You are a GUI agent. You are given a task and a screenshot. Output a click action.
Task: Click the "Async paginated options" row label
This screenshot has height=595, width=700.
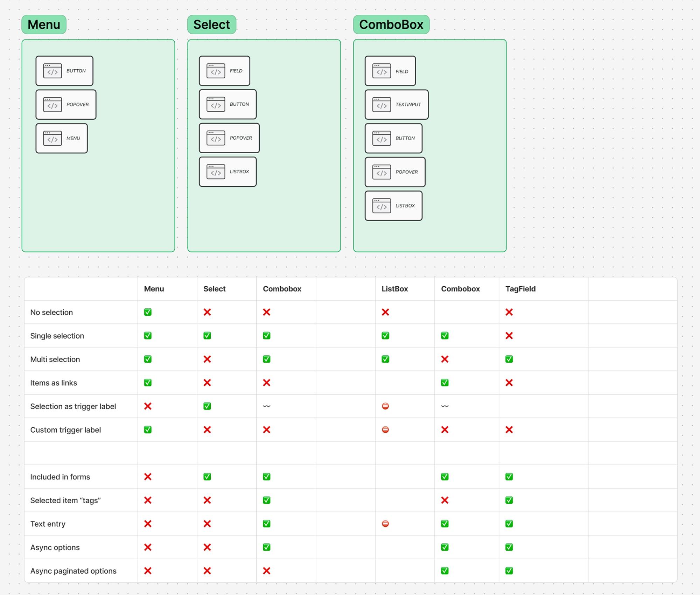point(73,571)
